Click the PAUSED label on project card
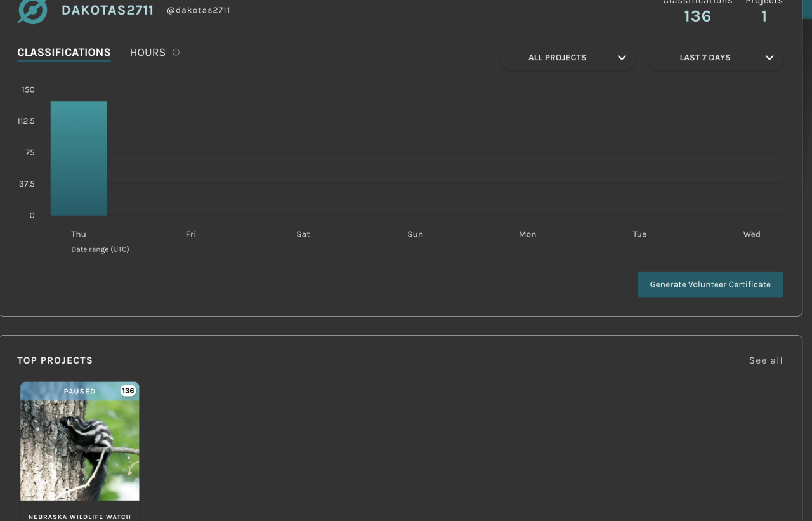 (x=80, y=392)
